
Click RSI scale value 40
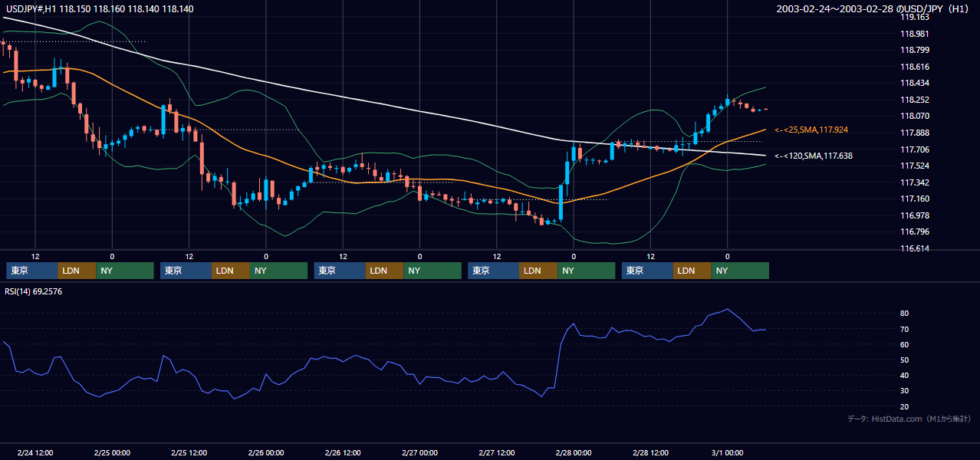tap(905, 376)
